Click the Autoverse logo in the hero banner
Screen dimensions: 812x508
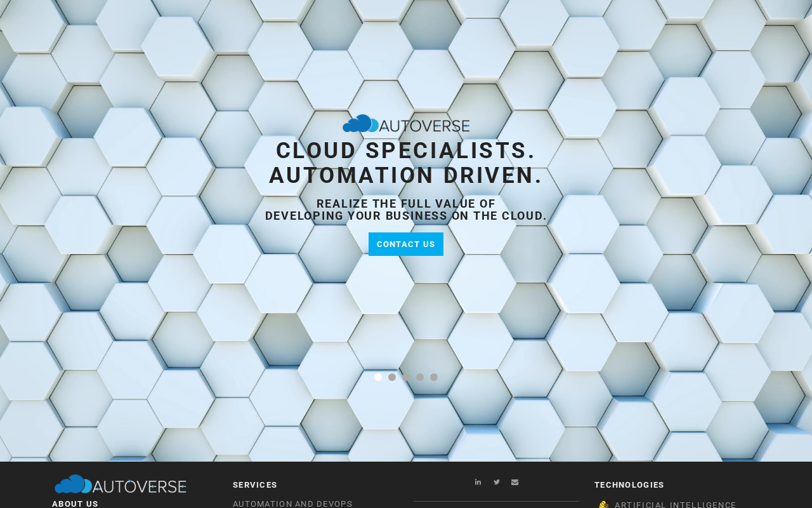(406, 123)
